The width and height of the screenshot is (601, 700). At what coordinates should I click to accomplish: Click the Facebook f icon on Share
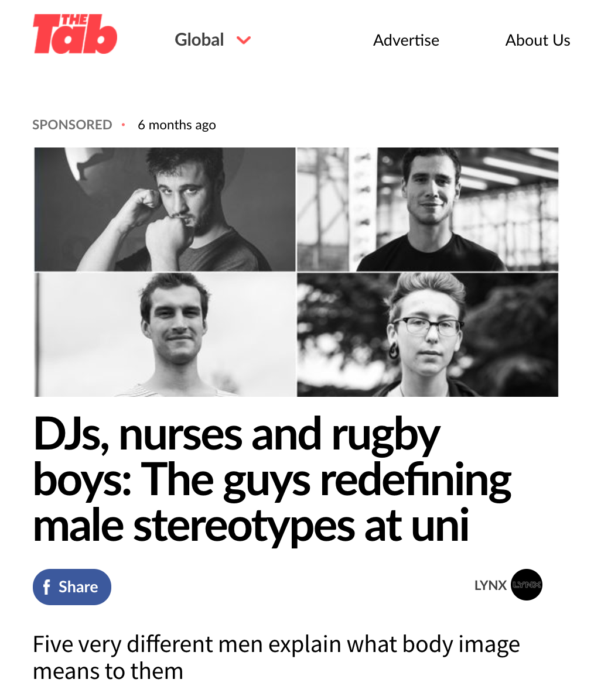46,587
